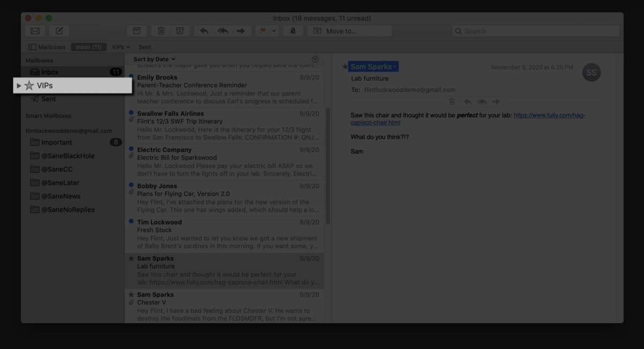Open the Sort by Date dropdown

pyautogui.click(x=155, y=59)
